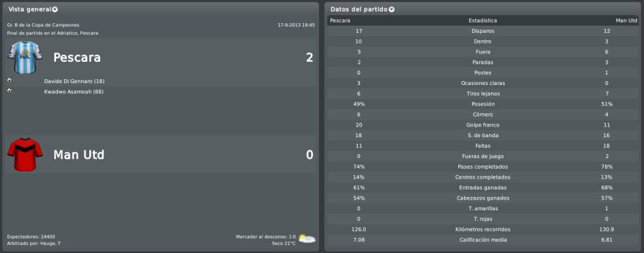Click goal ball icon beside Davide Di Gennaro
The width and height of the screenshot is (644, 253).
[9, 80]
